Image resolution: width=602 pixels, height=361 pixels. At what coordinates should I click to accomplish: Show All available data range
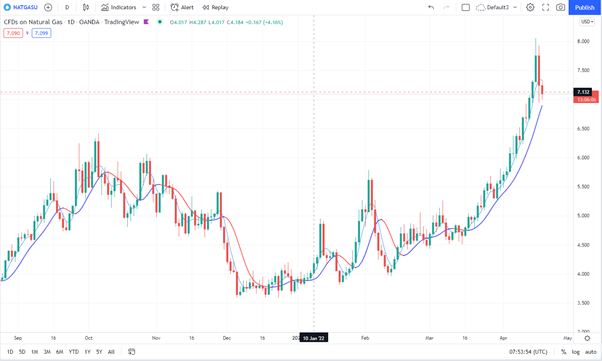[x=111, y=352]
